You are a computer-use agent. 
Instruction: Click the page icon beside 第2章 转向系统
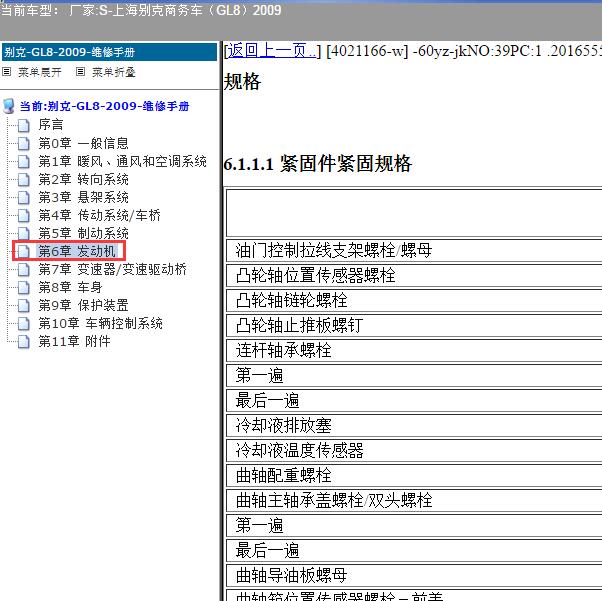click(x=23, y=179)
